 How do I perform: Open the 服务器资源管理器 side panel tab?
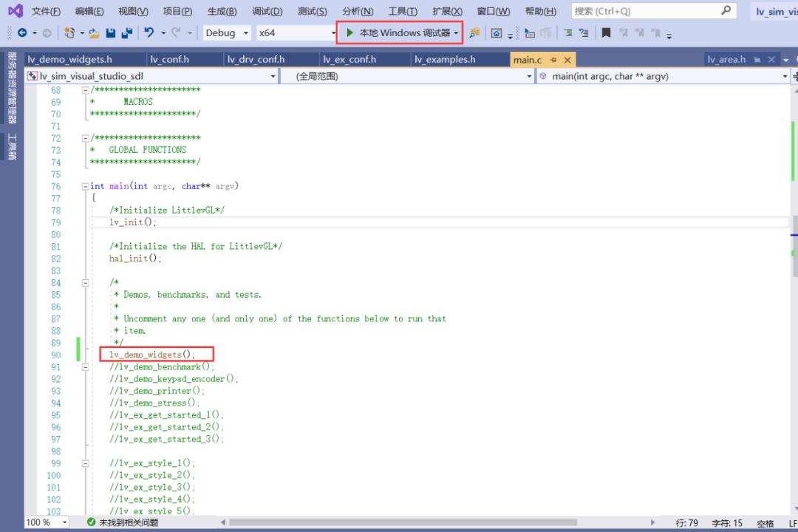tap(13, 88)
